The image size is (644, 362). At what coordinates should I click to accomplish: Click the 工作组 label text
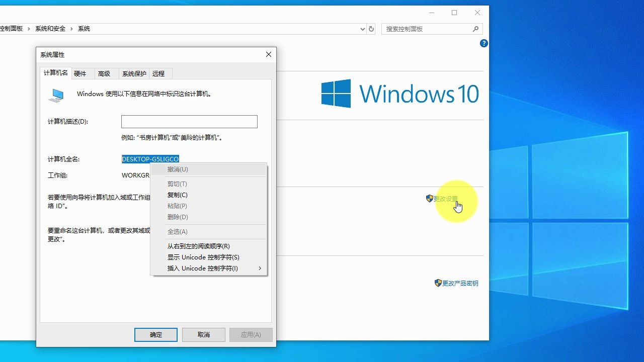(x=57, y=175)
